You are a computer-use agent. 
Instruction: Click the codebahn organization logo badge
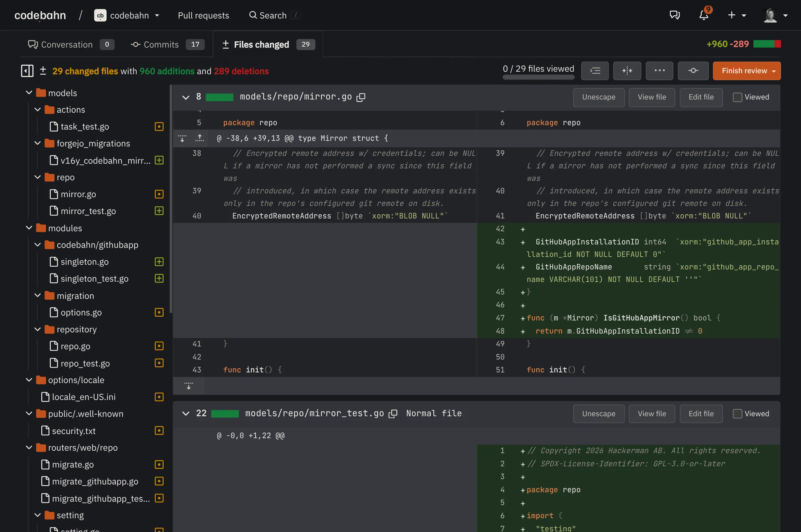(100, 15)
